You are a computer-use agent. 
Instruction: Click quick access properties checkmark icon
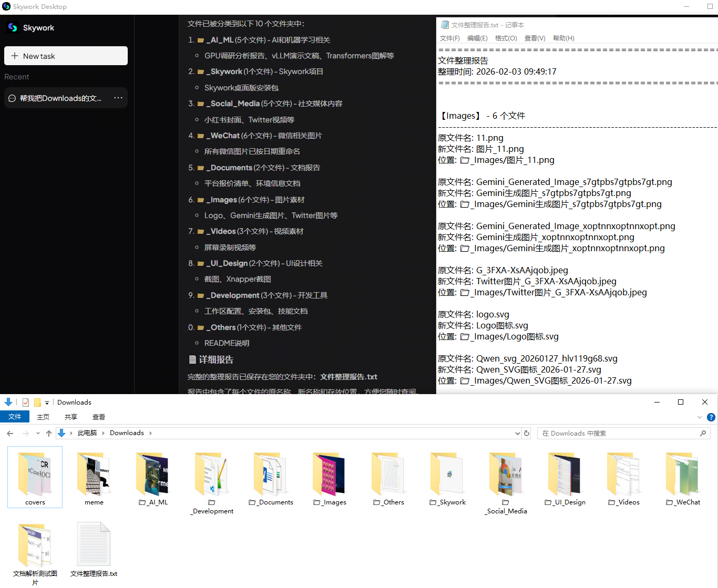tap(26, 403)
